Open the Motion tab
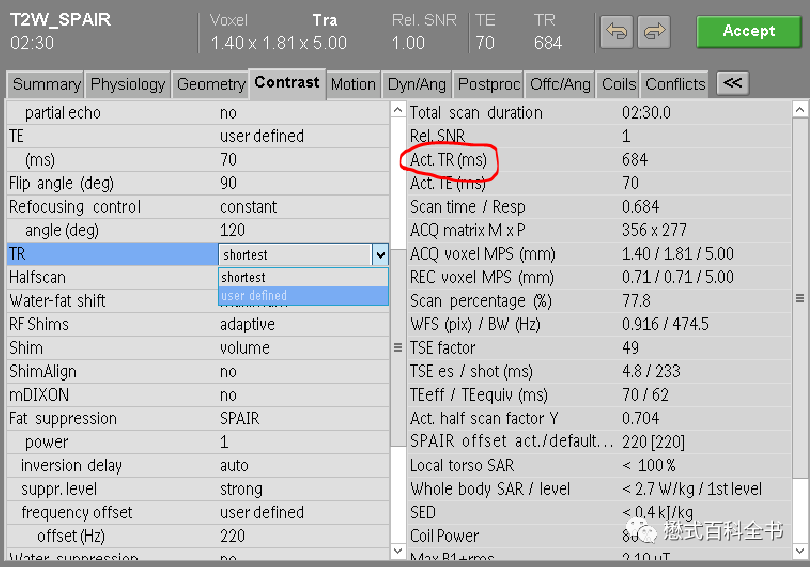 353,85
